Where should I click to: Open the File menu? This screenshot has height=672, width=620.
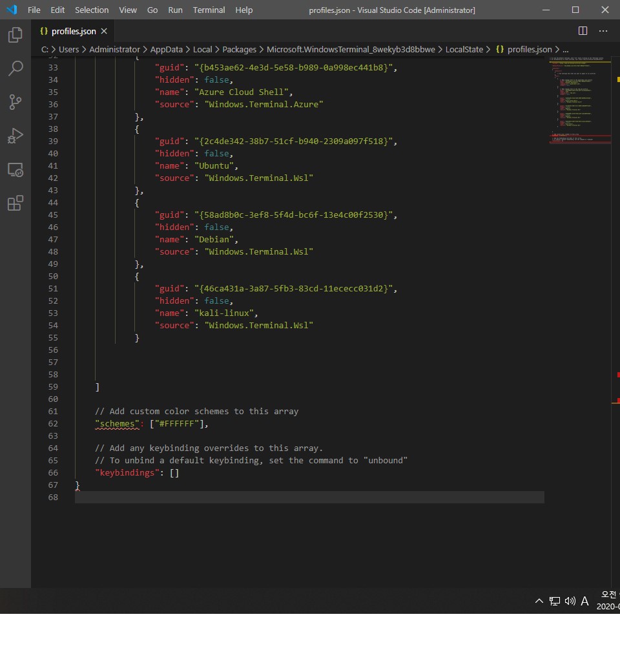click(x=34, y=10)
